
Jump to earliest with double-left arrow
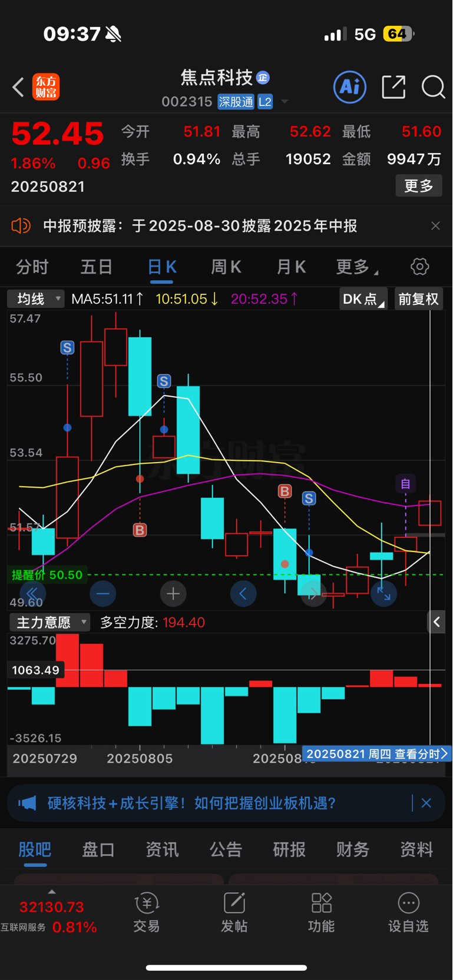pos(32,594)
